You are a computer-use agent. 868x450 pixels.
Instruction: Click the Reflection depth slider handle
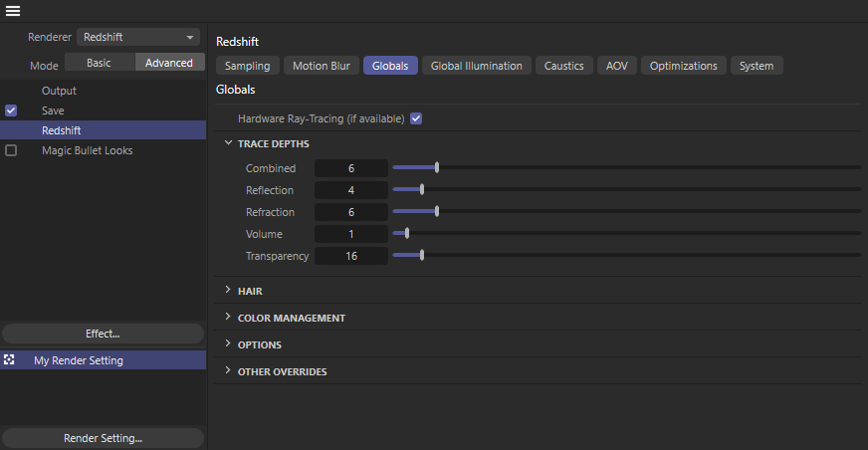422,190
